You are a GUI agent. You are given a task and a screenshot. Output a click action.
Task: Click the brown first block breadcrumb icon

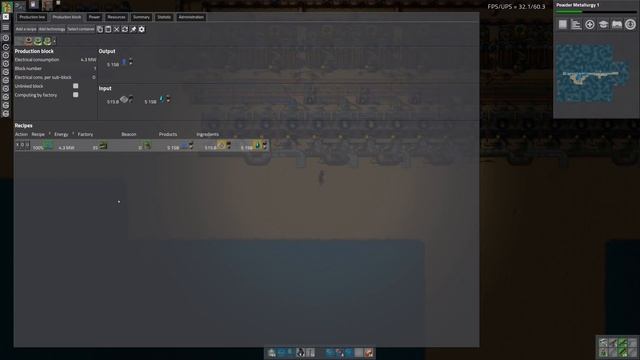coord(28,41)
